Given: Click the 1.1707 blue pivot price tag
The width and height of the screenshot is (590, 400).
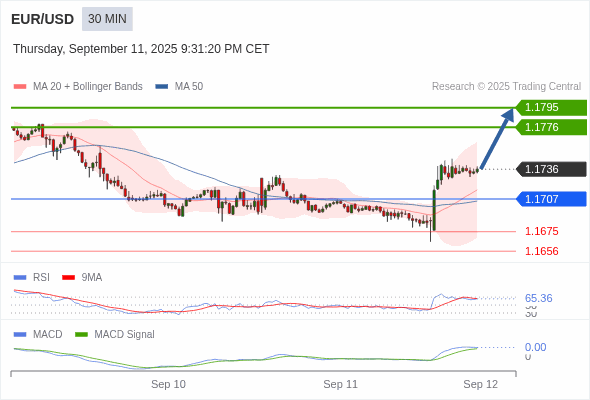Looking at the screenshot, I should (551, 199).
